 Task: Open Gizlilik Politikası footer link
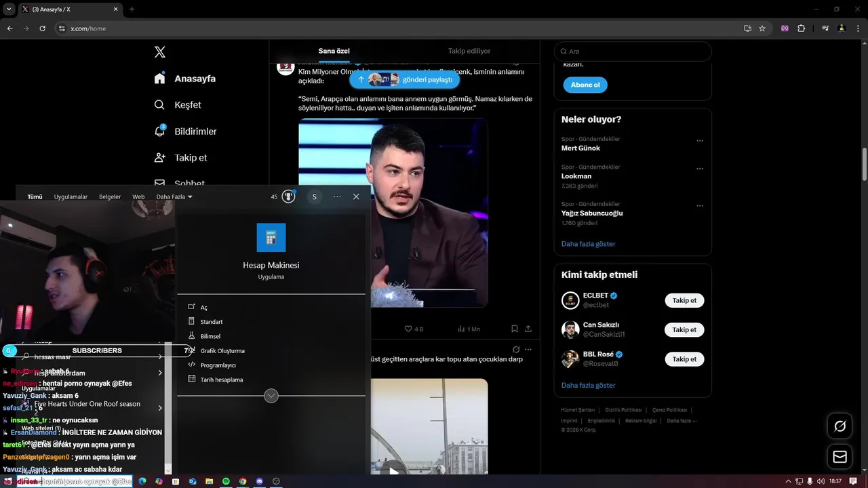click(x=623, y=410)
